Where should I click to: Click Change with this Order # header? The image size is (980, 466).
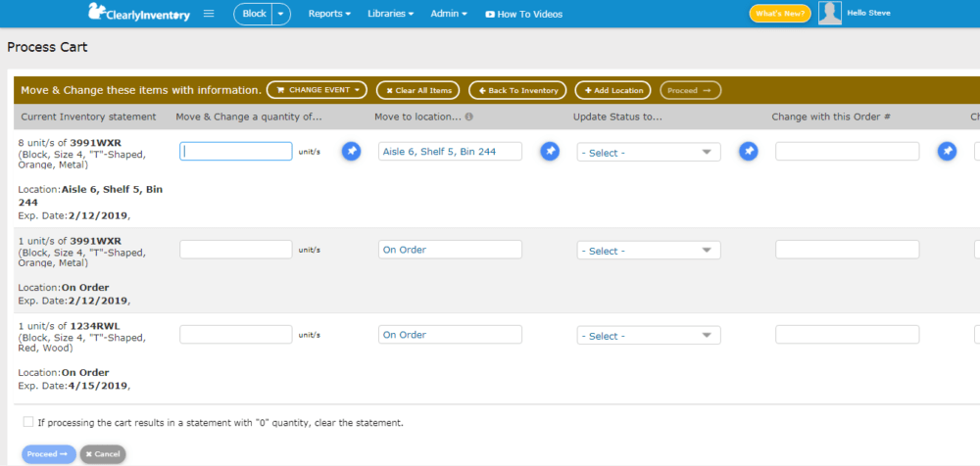(x=831, y=116)
